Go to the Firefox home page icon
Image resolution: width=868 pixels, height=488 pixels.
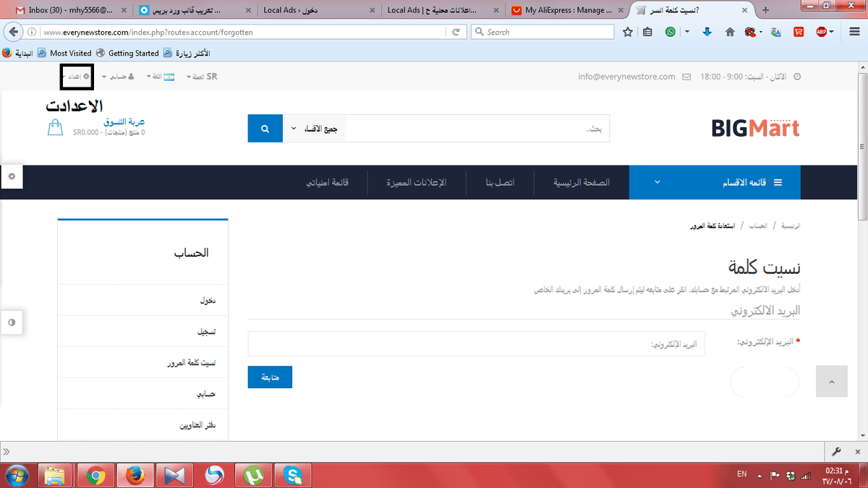(x=730, y=32)
